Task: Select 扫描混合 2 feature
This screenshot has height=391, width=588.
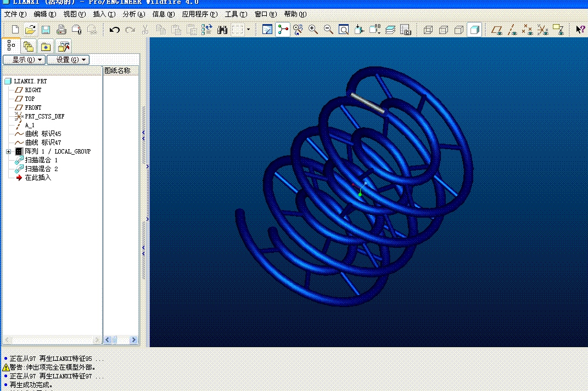Action: pos(36,169)
